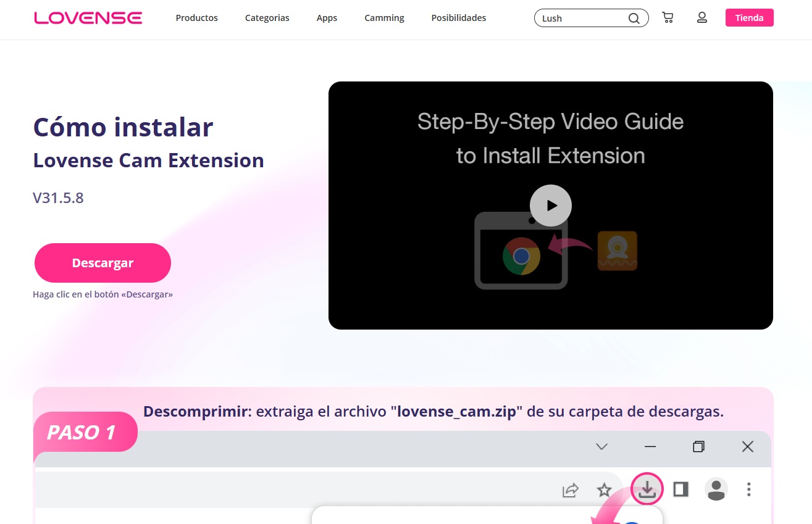Expand the chevron arrow in Paso 1 image
The width and height of the screenshot is (812, 524).
[x=601, y=447]
